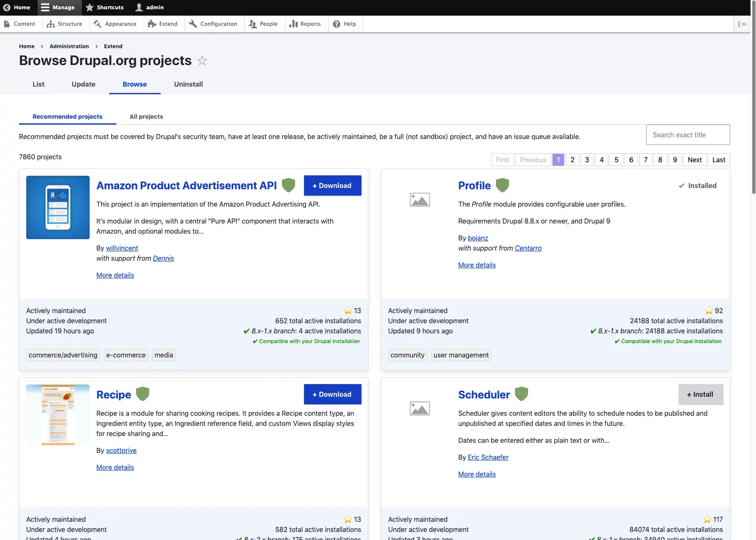Image resolution: width=756 pixels, height=540 pixels.
Task: Go to pagination page 5
Action: pos(616,160)
